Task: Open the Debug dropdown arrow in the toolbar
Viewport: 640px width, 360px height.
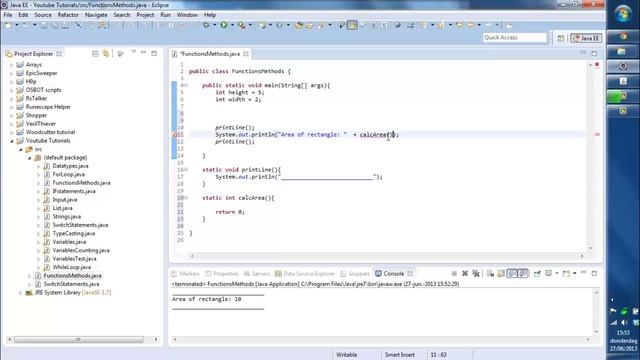Action: click(214, 25)
